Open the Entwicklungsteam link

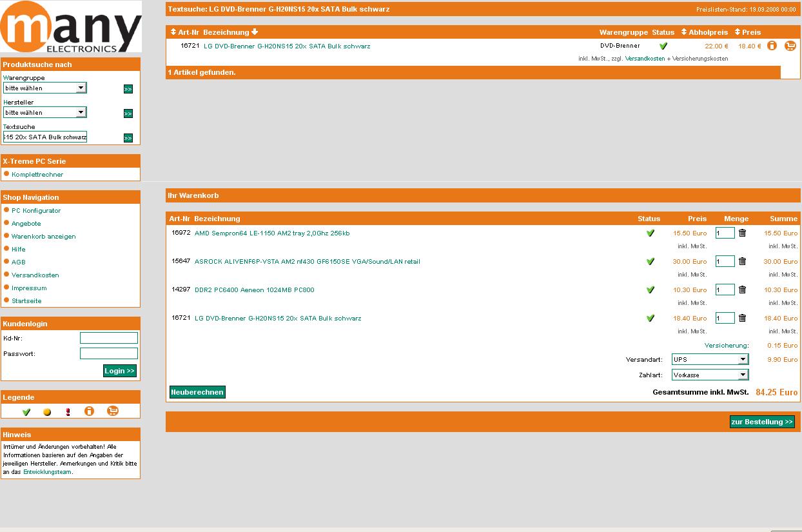(47, 472)
